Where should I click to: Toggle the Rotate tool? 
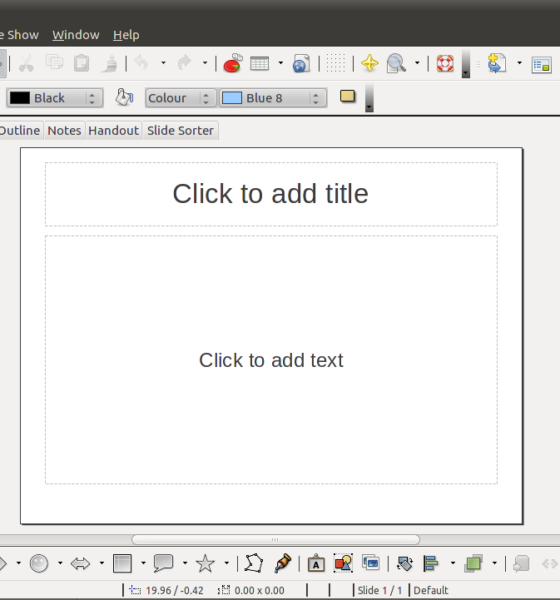405,563
